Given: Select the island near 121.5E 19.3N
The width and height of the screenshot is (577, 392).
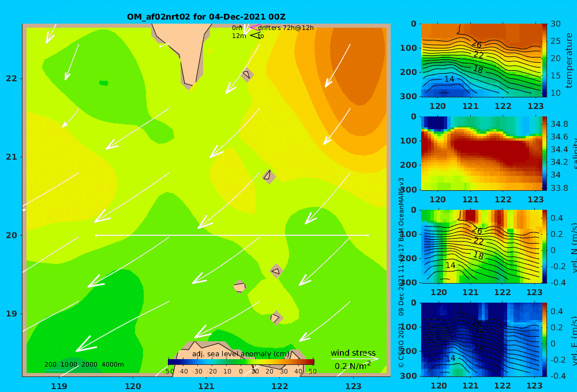Looking at the screenshot, I should tap(239, 287).
